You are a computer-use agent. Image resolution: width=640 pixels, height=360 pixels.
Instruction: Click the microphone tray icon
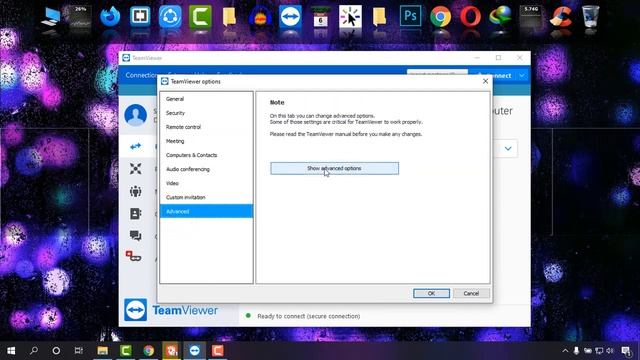(x=576, y=351)
